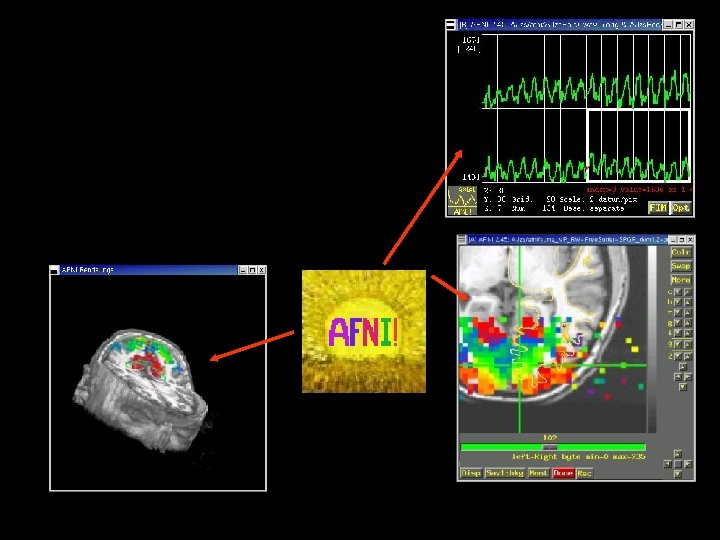Click the down arrow beside label b
This screenshot has width=720, height=540.
point(678,302)
